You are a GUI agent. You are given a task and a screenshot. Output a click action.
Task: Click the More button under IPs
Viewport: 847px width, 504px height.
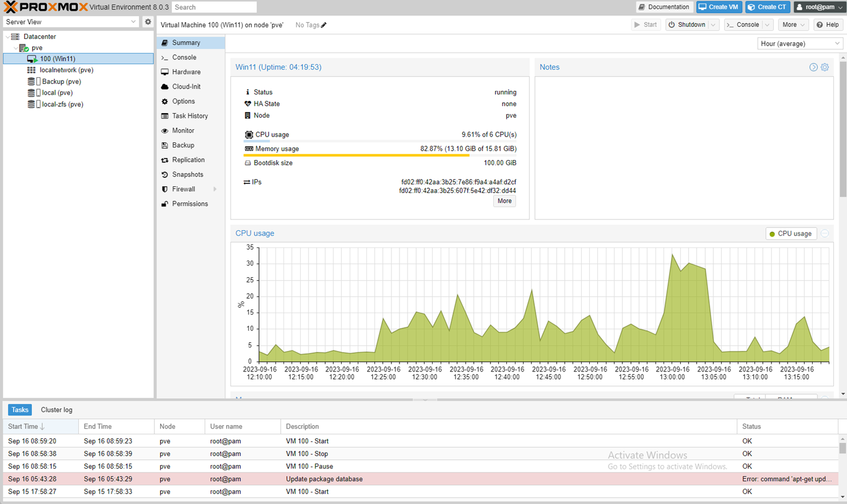(x=504, y=201)
